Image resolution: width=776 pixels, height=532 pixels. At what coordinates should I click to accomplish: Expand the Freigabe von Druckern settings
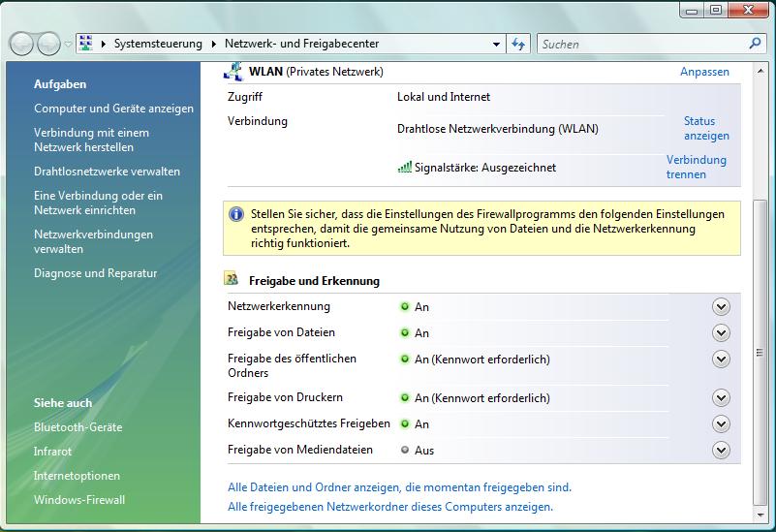click(x=721, y=398)
